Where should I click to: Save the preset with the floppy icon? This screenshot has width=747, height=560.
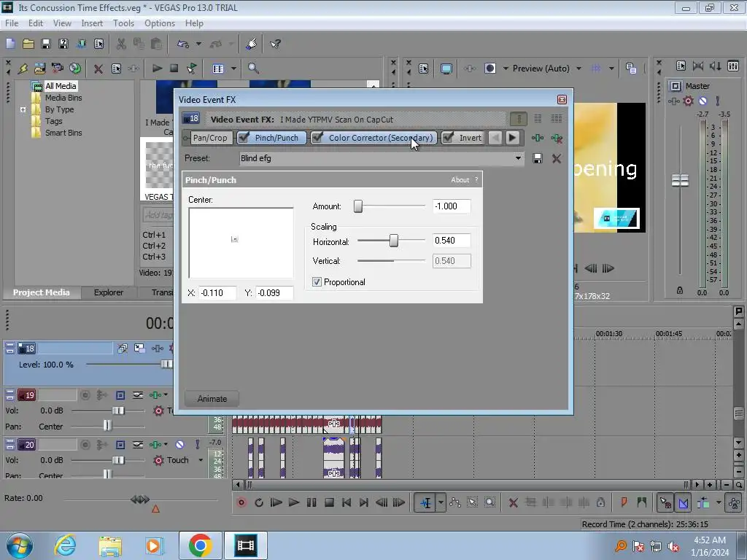click(x=538, y=158)
